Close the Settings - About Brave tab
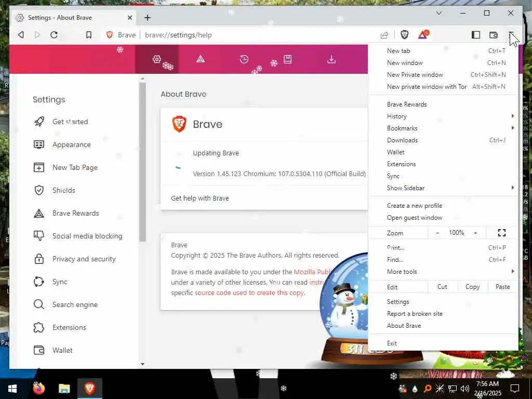532x399 pixels. (x=129, y=18)
